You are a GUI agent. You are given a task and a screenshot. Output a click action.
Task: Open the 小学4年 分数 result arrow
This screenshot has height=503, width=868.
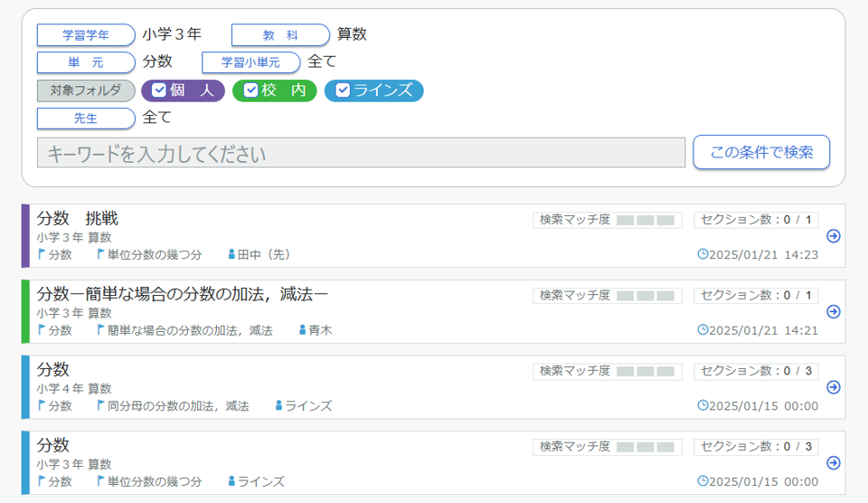pyautogui.click(x=834, y=387)
